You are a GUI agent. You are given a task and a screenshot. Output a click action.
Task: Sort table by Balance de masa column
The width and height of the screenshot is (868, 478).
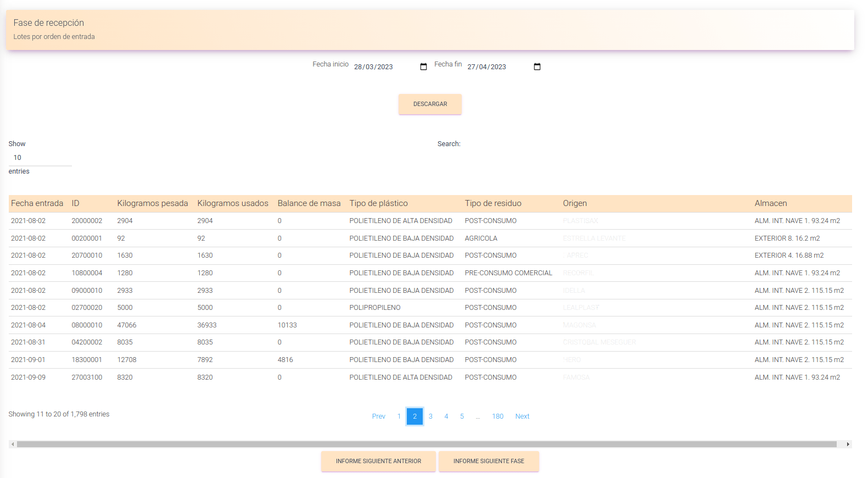coord(309,203)
